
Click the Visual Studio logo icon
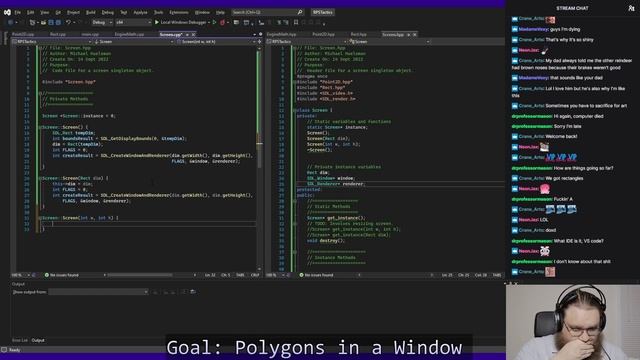(7, 12)
